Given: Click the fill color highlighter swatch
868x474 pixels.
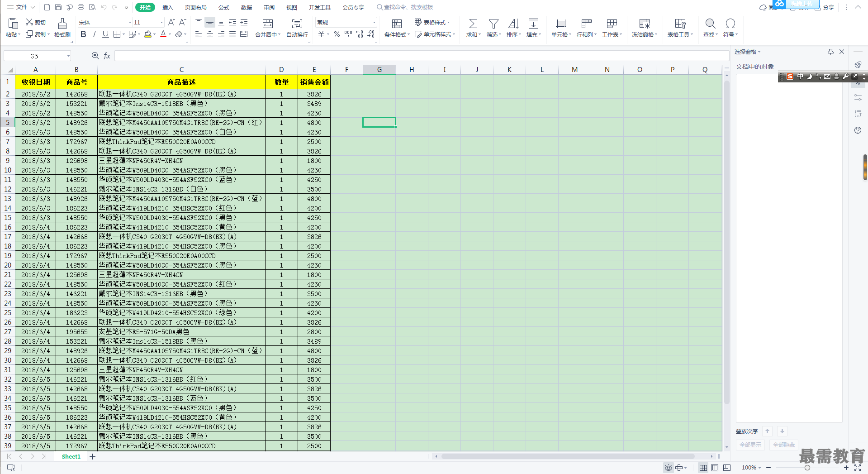Looking at the screenshot, I should pos(147,34).
